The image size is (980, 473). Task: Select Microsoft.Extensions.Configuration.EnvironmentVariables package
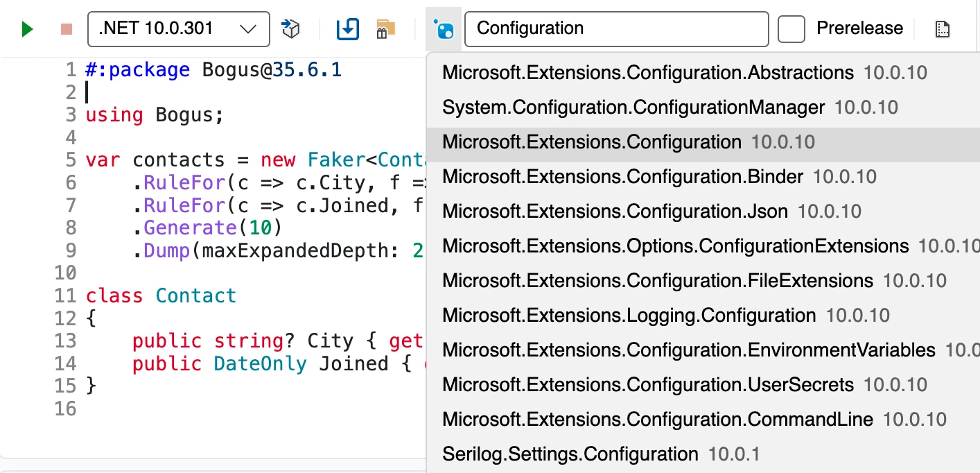[x=703, y=350]
